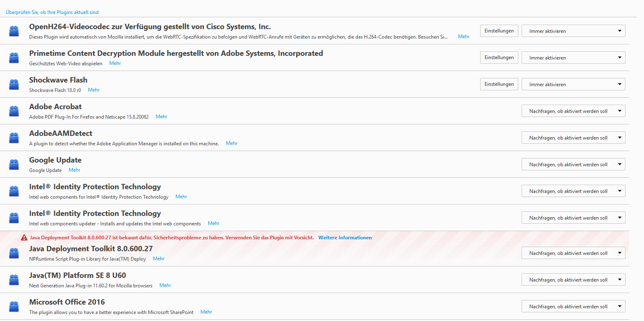Click the AdobeAAMDetect plugin brick icon
644x321 pixels.
(14, 138)
